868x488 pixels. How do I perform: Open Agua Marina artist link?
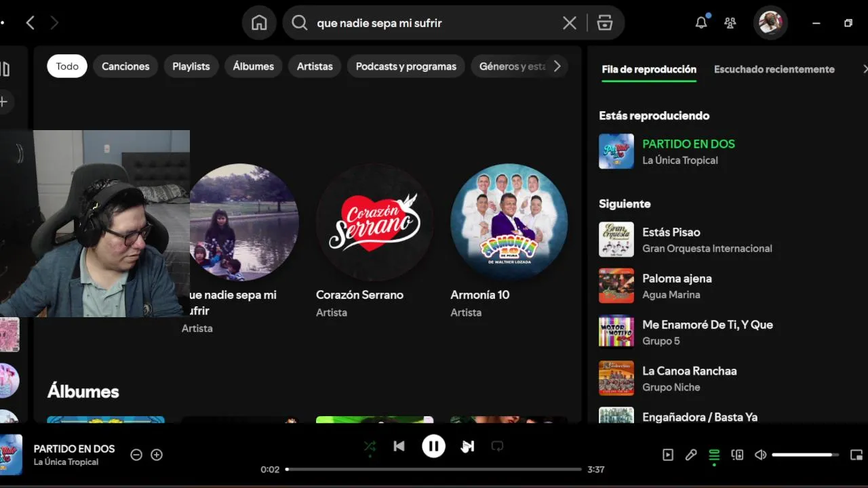point(671,295)
